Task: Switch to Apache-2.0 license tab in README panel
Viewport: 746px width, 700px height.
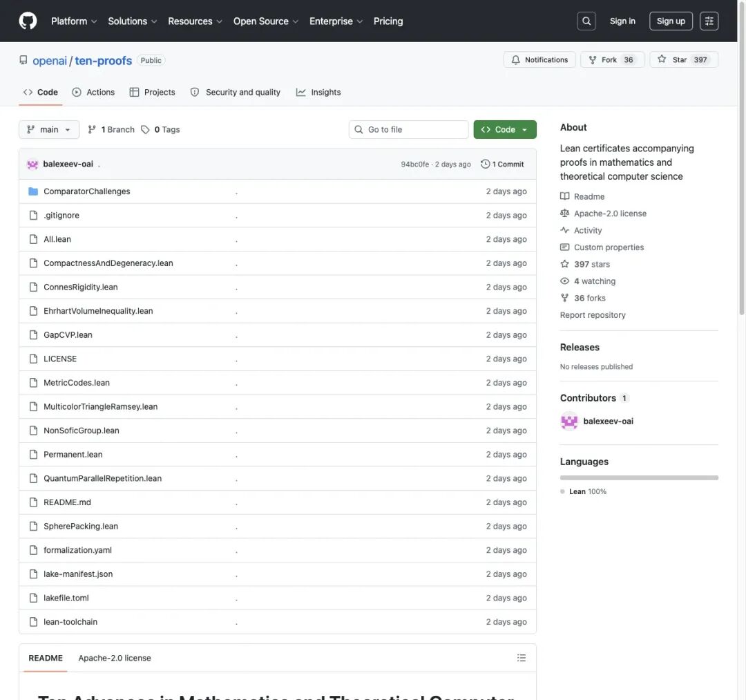Action: (x=115, y=658)
